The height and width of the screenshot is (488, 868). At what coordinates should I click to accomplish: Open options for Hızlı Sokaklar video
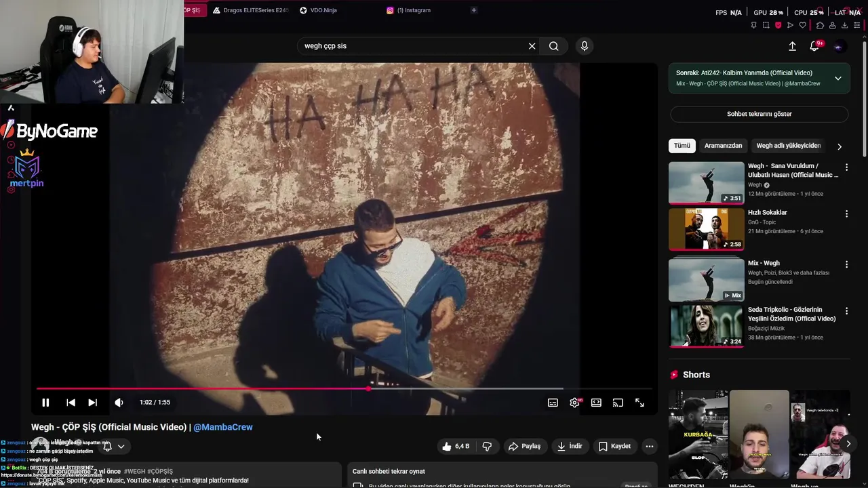click(846, 213)
